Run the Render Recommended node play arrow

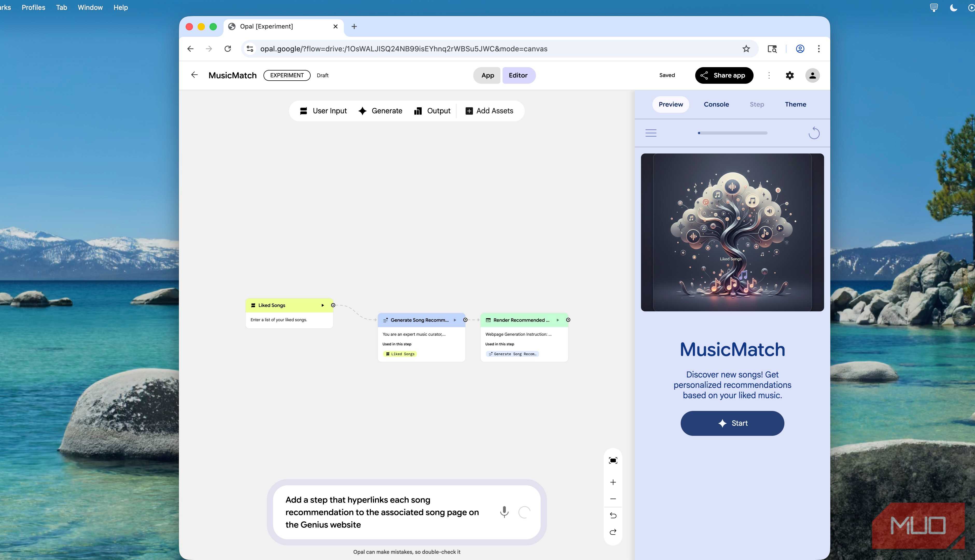coord(558,320)
